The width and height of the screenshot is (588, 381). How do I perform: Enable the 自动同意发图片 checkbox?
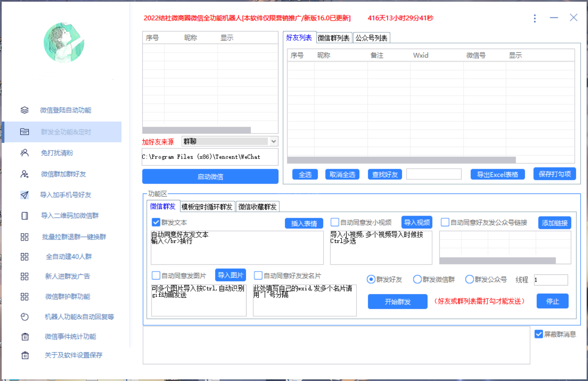click(156, 276)
